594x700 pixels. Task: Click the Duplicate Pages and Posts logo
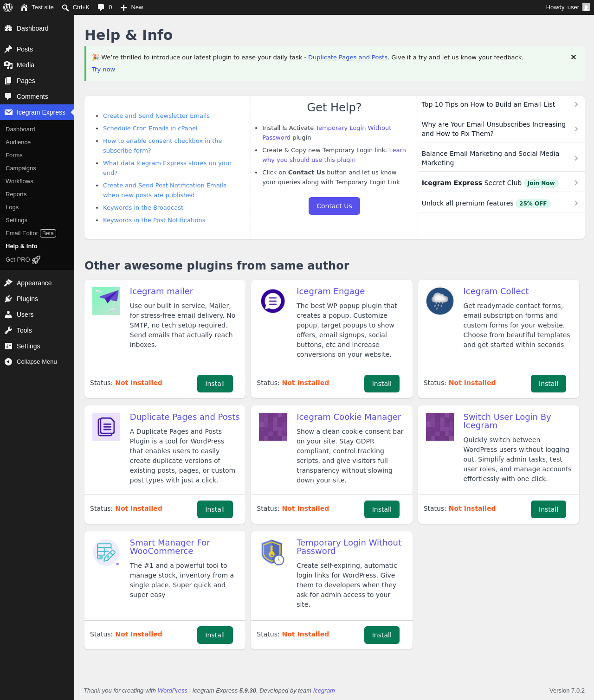pyautogui.click(x=106, y=427)
